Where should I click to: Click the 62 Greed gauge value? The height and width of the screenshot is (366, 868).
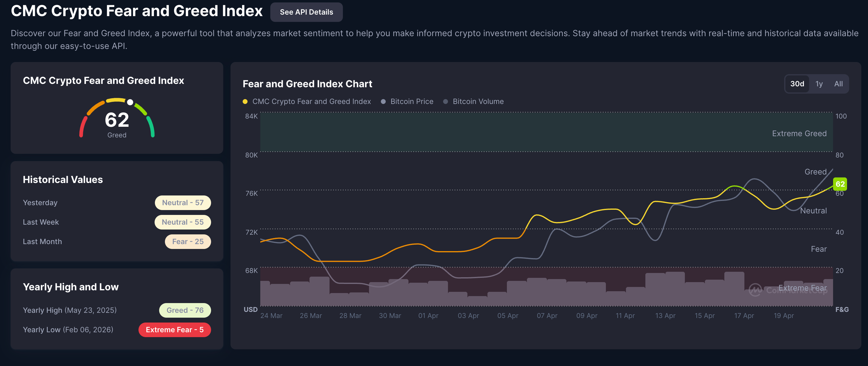(117, 120)
